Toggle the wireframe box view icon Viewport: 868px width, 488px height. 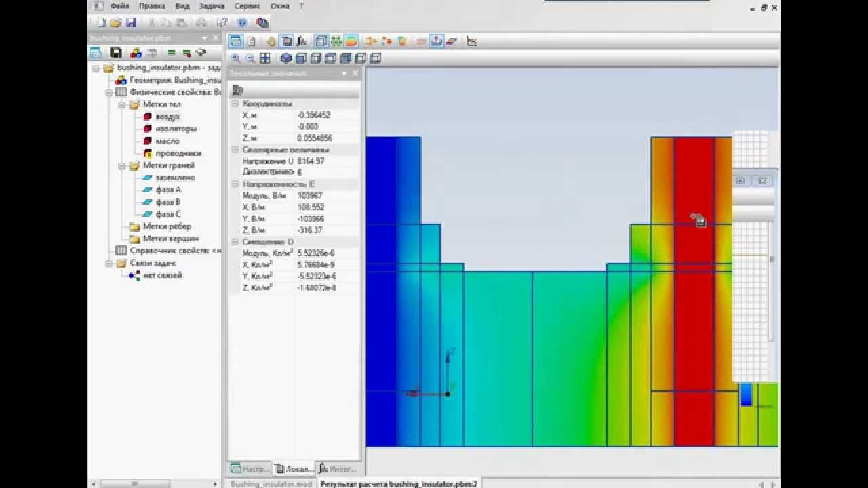coord(321,41)
